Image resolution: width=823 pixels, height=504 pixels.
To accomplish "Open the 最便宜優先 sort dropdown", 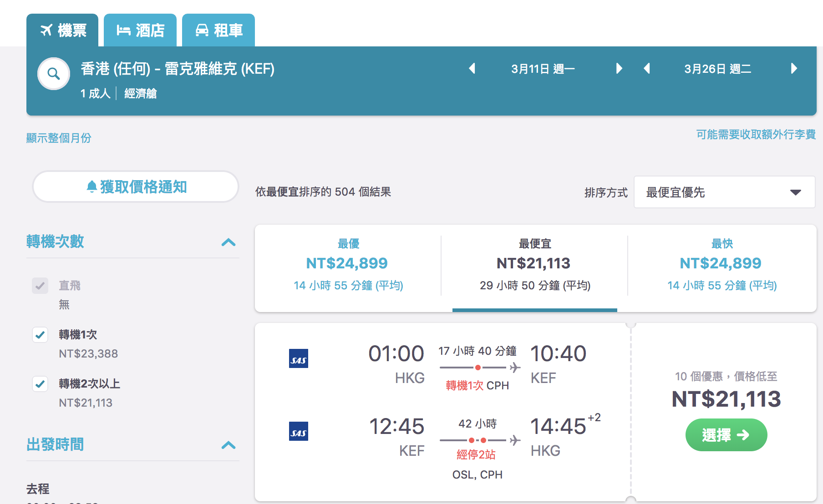I will [724, 192].
